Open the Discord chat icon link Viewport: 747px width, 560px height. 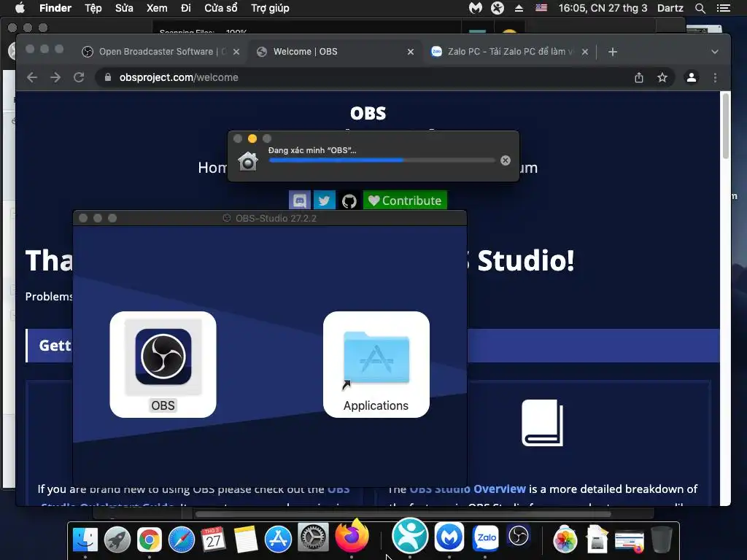click(x=300, y=201)
